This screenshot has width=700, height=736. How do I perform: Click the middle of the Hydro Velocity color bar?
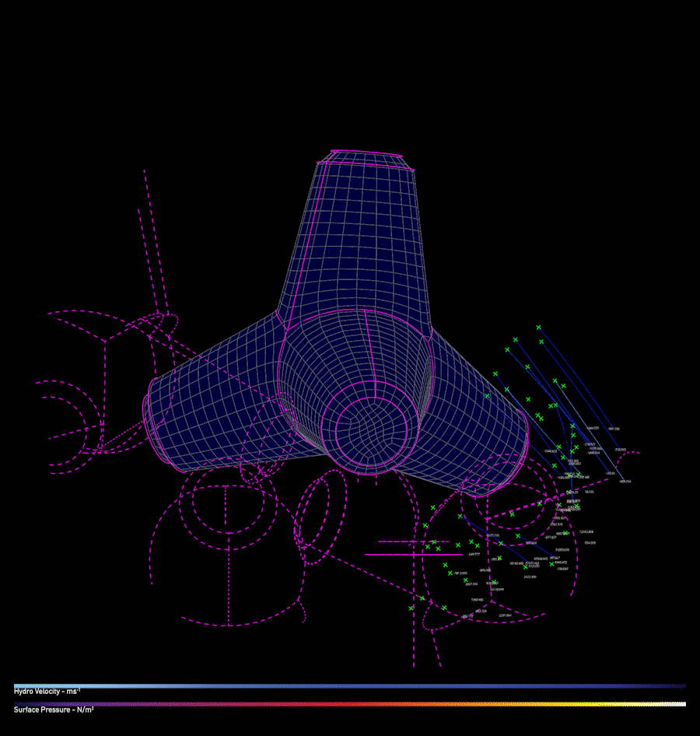coord(350,685)
